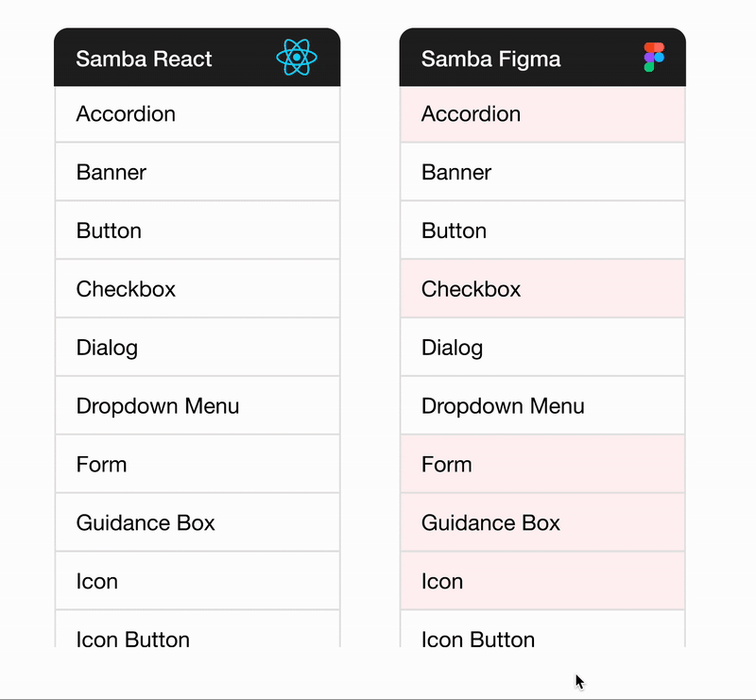Open Accordion in Samba React list
Viewport: 756px width, 700px height.
(x=198, y=114)
